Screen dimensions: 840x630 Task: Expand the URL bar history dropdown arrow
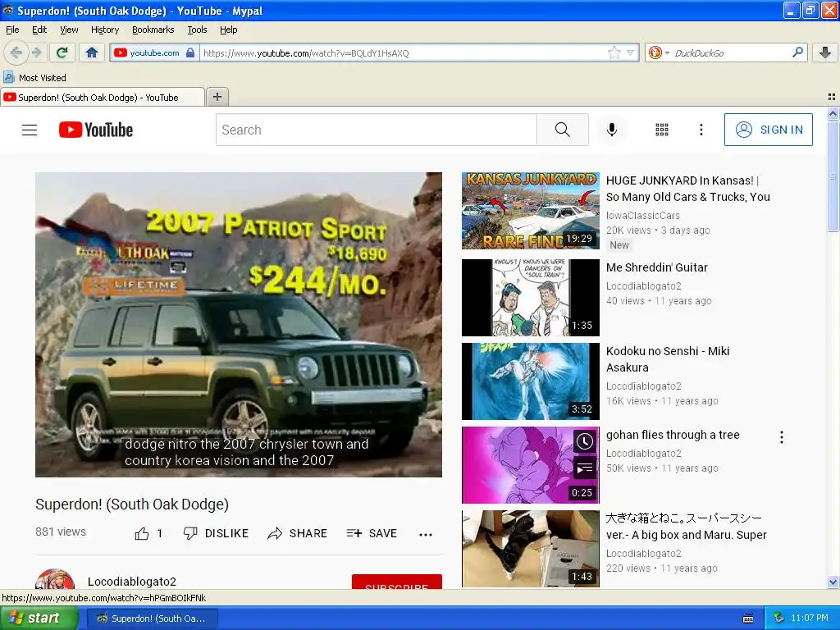[631, 52]
